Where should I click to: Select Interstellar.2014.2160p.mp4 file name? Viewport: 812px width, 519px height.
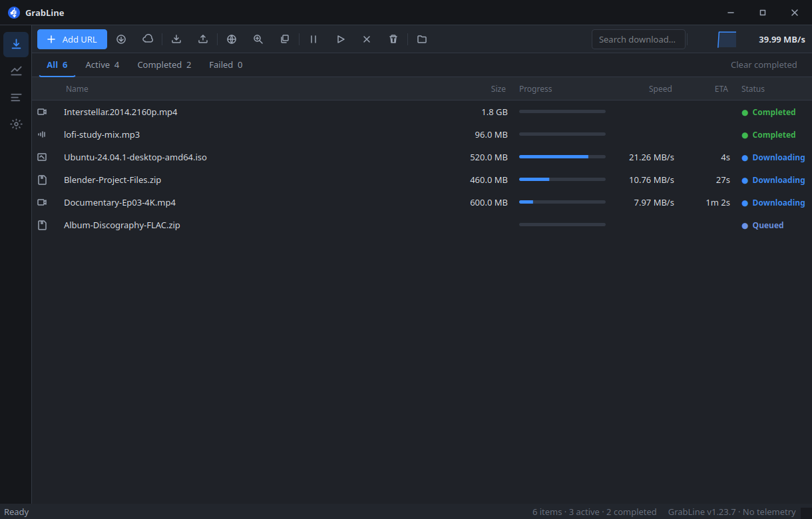[x=120, y=112]
